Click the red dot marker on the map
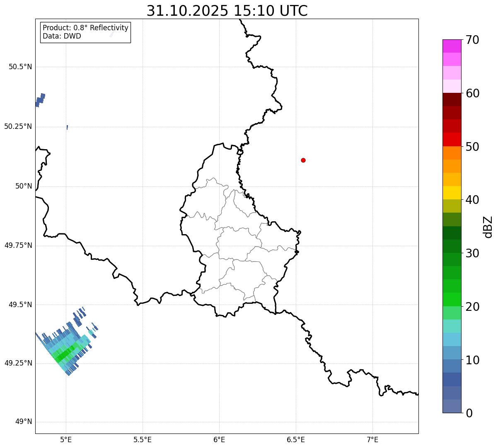498x448 pixels. tap(303, 160)
